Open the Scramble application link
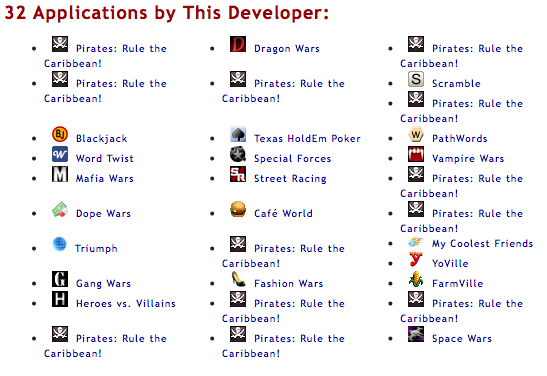This screenshot has width=547, height=376. coord(456,84)
